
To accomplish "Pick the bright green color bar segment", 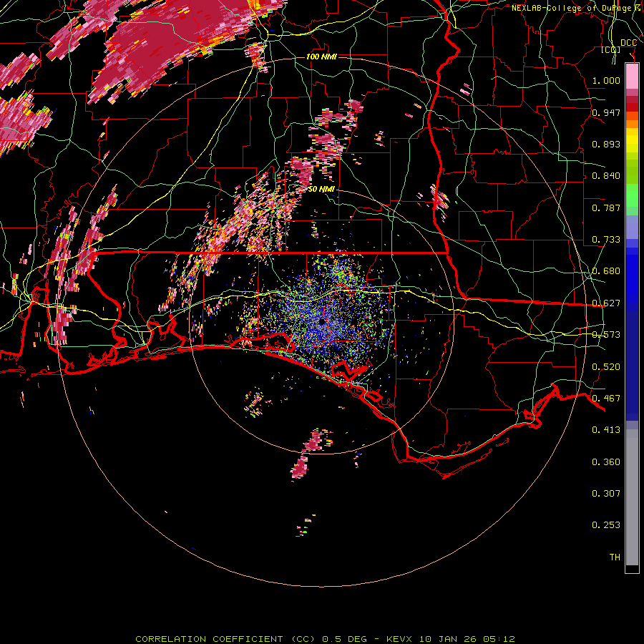I will point(632,195).
